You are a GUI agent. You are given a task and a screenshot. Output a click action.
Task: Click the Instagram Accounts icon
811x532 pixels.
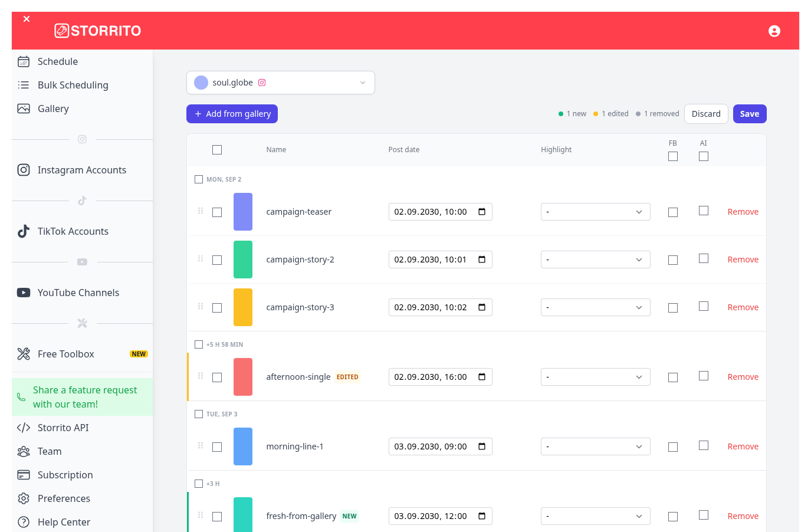click(x=24, y=170)
